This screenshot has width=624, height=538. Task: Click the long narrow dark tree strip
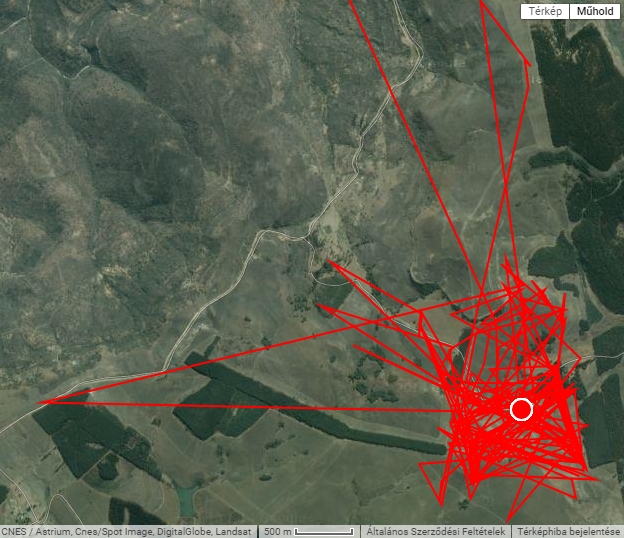[x=314, y=406]
